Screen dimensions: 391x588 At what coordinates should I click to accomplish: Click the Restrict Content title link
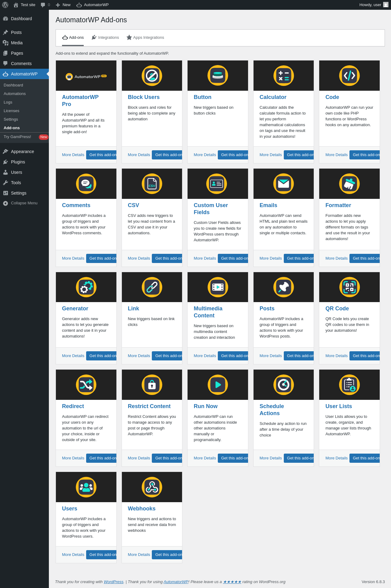pos(149,406)
